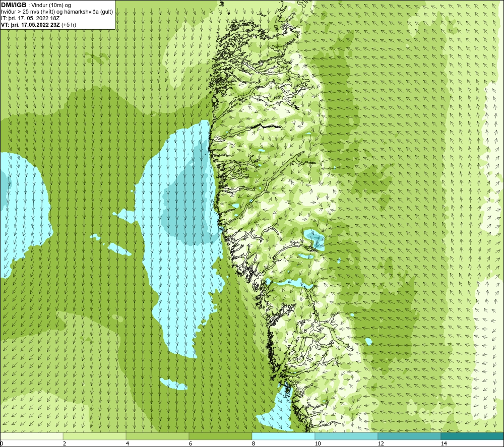Click the 2–4 m/s light green swatch
Viewport: 504px width, 447px height.
point(95,436)
